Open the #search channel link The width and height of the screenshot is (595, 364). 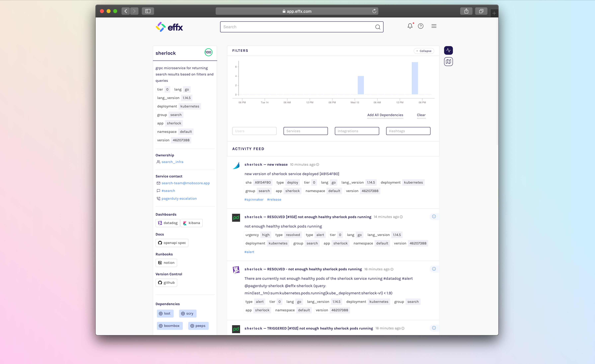click(x=168, y=191)
